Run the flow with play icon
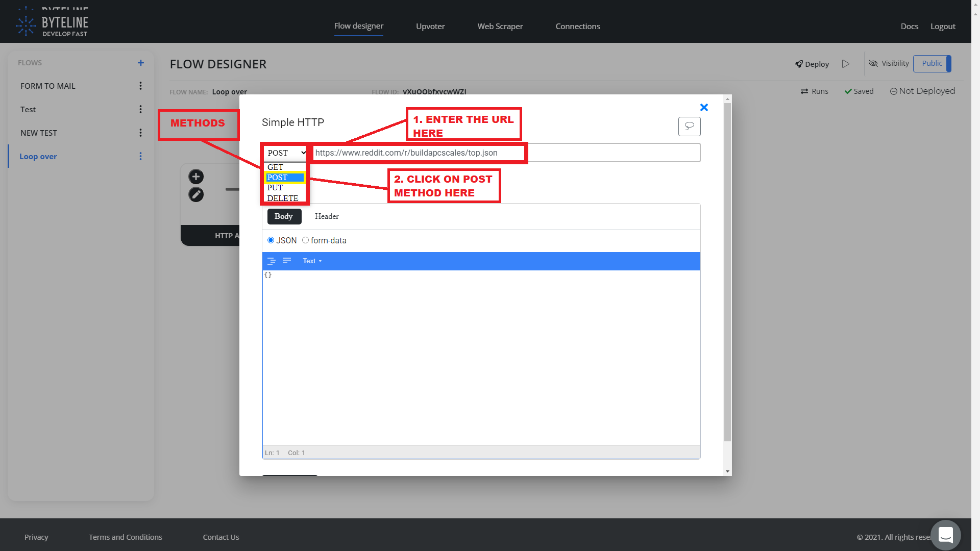The height and width of the screenshot is (551, 980). [846, 64]
